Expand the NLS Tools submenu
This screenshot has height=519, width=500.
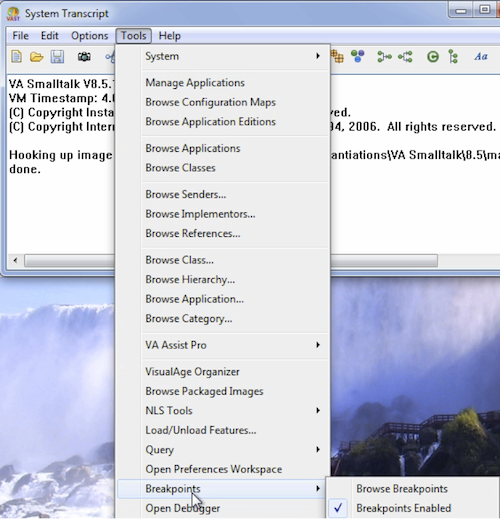tap(222, 410)
